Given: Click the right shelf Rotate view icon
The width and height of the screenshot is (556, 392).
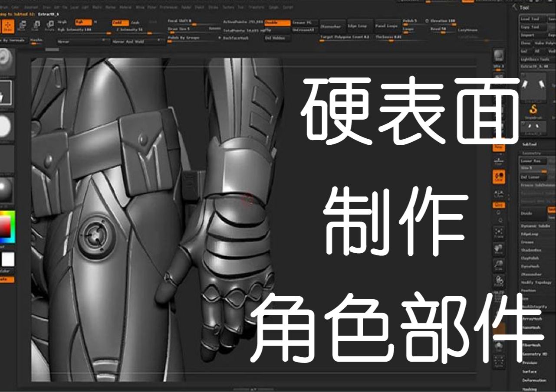Looking at the screenshot, I should pos(499,281).
